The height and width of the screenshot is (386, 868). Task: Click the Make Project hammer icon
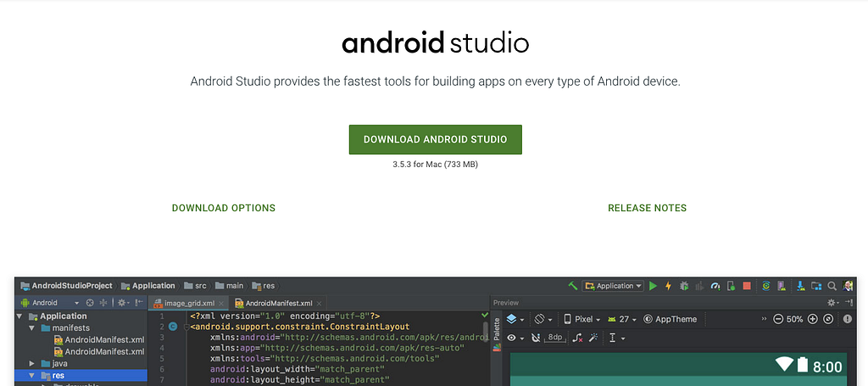point(573,286)
